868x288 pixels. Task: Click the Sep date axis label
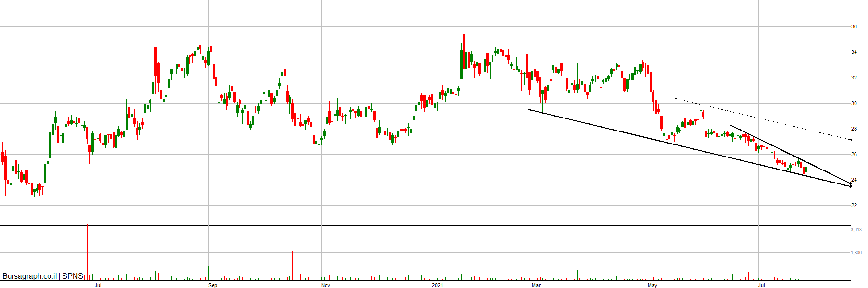coord(213,285)
